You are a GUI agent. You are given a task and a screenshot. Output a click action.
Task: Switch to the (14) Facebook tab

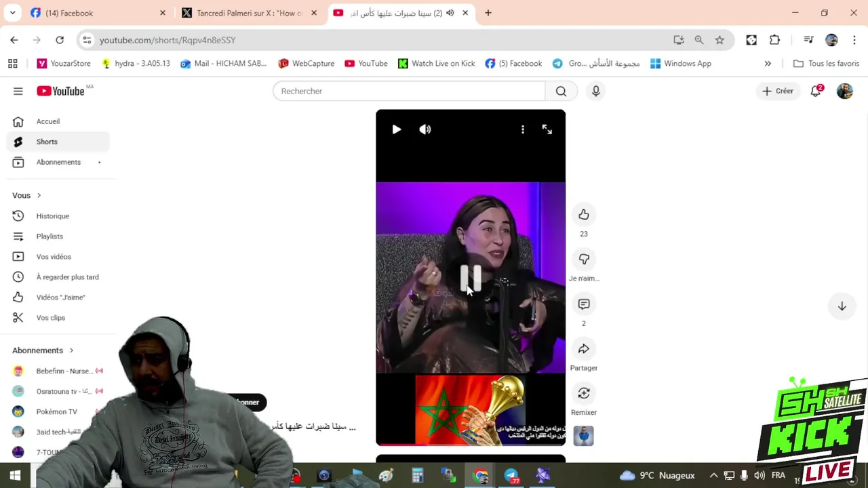coord(97,13)
